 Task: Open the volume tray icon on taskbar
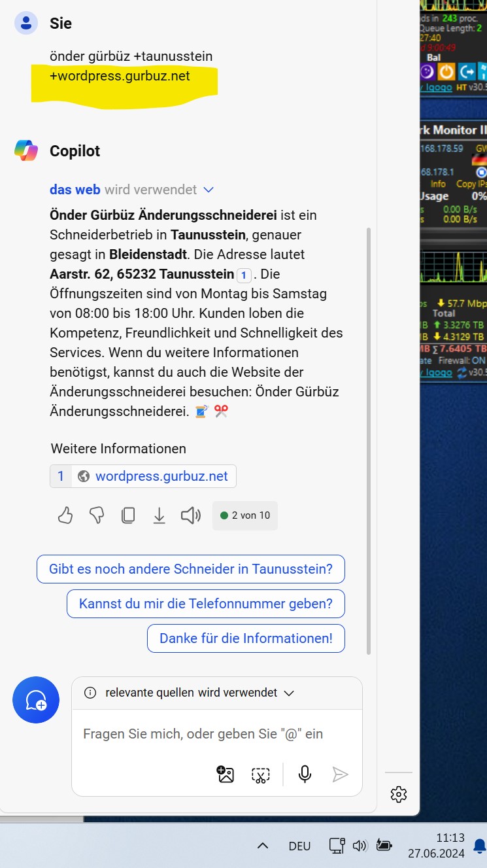coord(360,846)
